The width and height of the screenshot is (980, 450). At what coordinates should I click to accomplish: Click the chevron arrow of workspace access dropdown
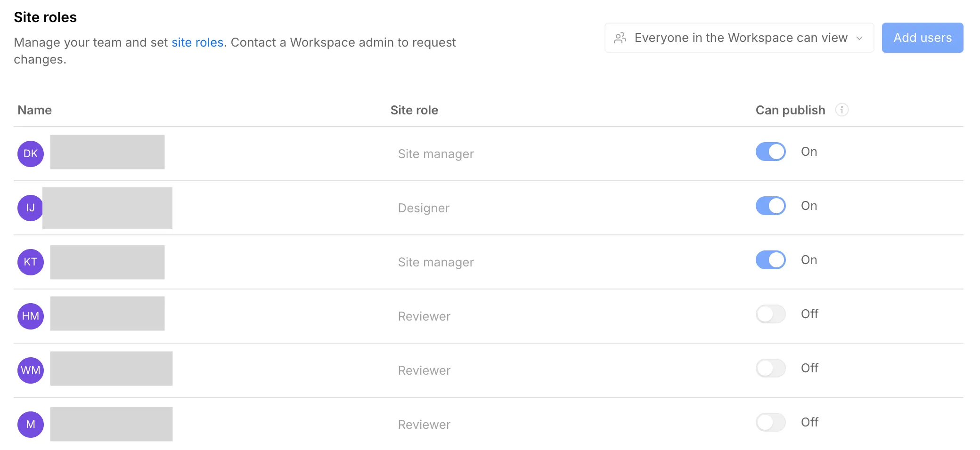(x=859, y=38)
